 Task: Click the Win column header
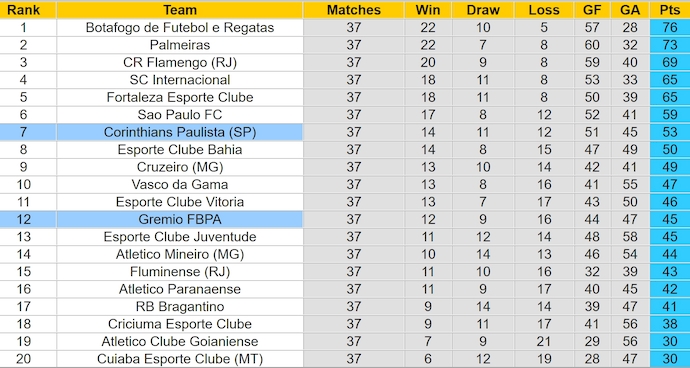pyautogui.click(x=427, y=10)
